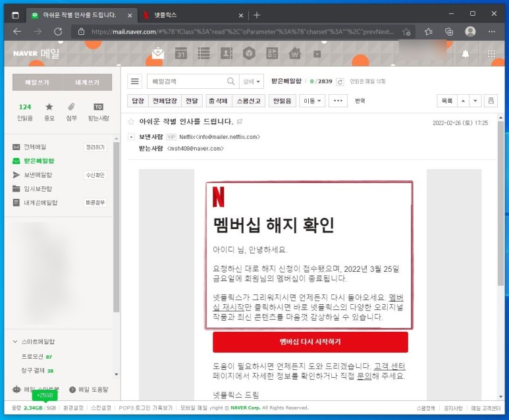Star the mail subject as important
Image resolution: width=509 pixels, height=420 pixels.
131,122
